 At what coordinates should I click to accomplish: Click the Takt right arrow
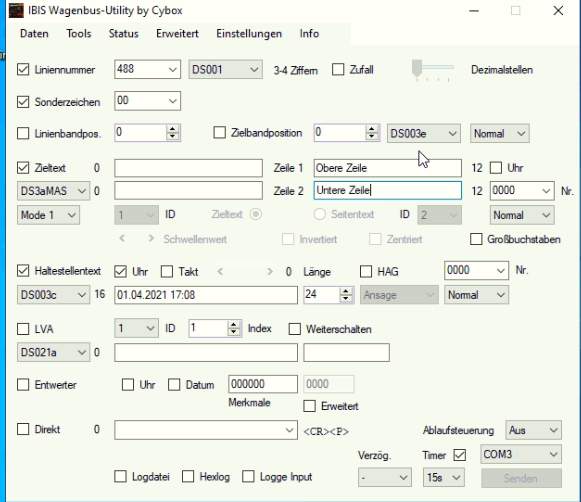tap(269, 272)
